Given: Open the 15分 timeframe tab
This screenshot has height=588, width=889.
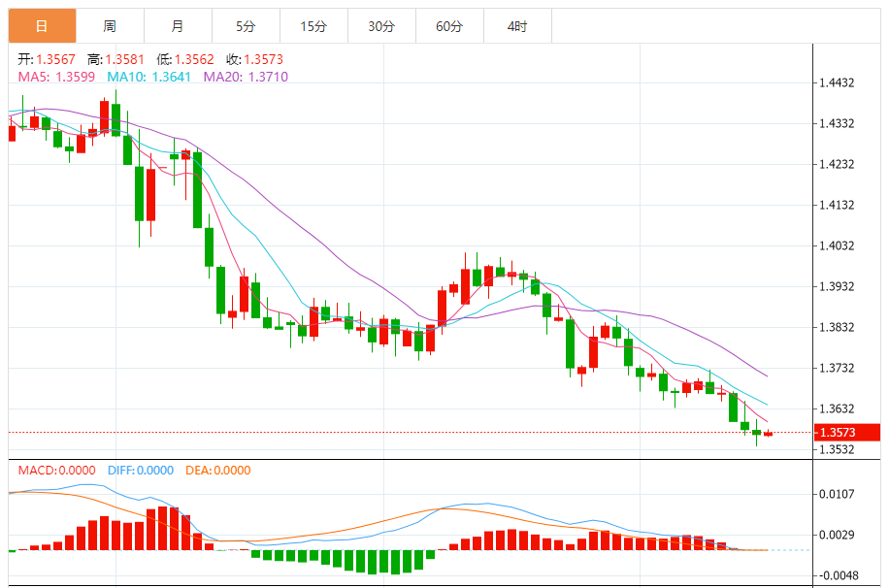Looking at the screenshot, I should point(313,26).
